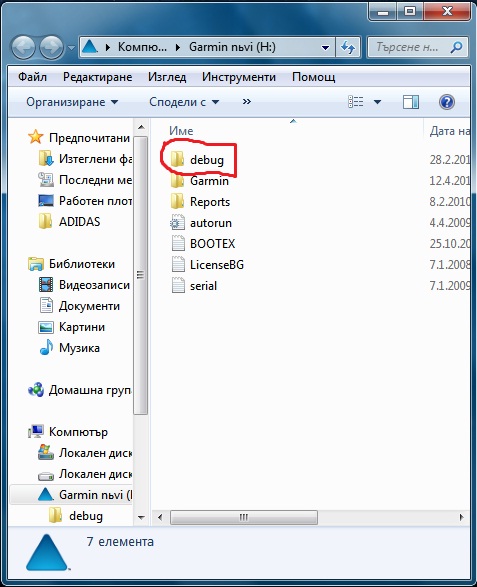Click the sidebar vertical scrollbar thumb

[x=141, y=275]
